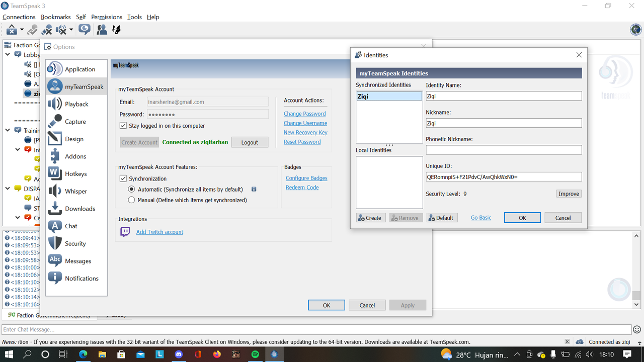
Task: Open Spotify from the Windows taskbar
Action: [255, 354]
